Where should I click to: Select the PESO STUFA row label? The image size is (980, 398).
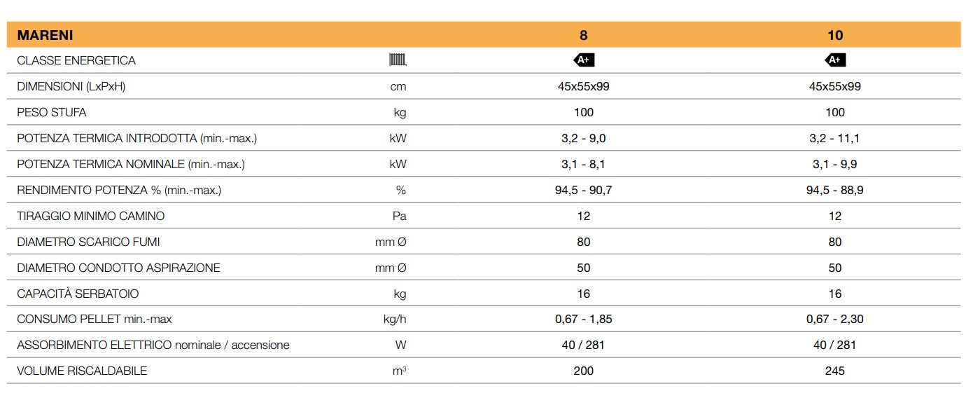click(52, 112)
